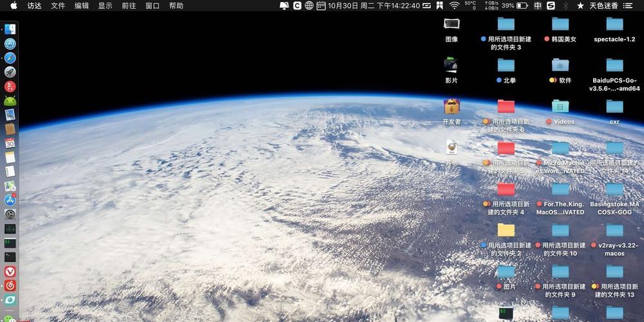The width and height of the screenshot is (644, 322).
Task: Click the star icon in menu bar
Action: click(x=580, y=5)
